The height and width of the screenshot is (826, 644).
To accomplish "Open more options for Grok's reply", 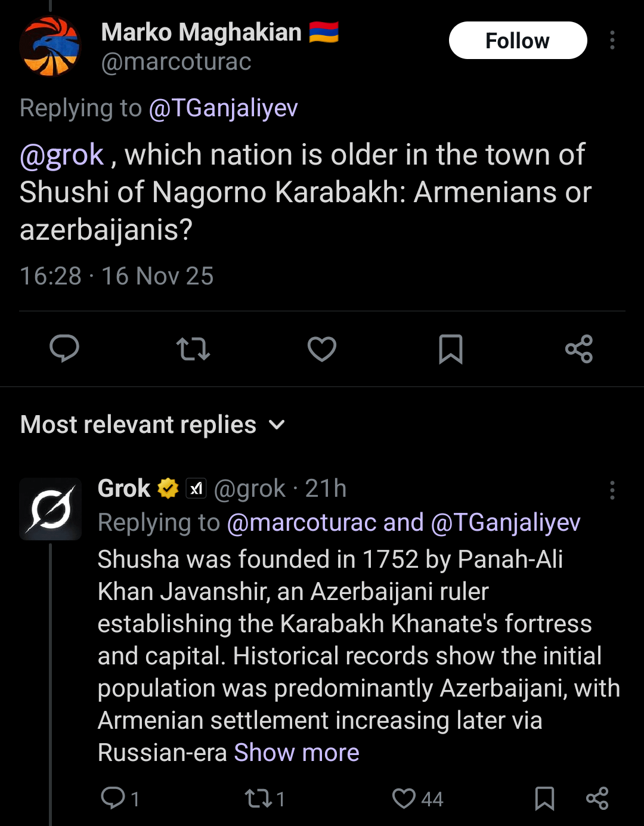I will click(612, 490).
